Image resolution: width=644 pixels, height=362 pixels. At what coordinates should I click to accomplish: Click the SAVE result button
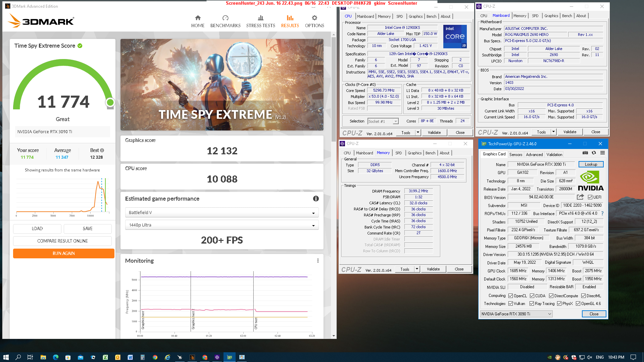click(88, 228)
